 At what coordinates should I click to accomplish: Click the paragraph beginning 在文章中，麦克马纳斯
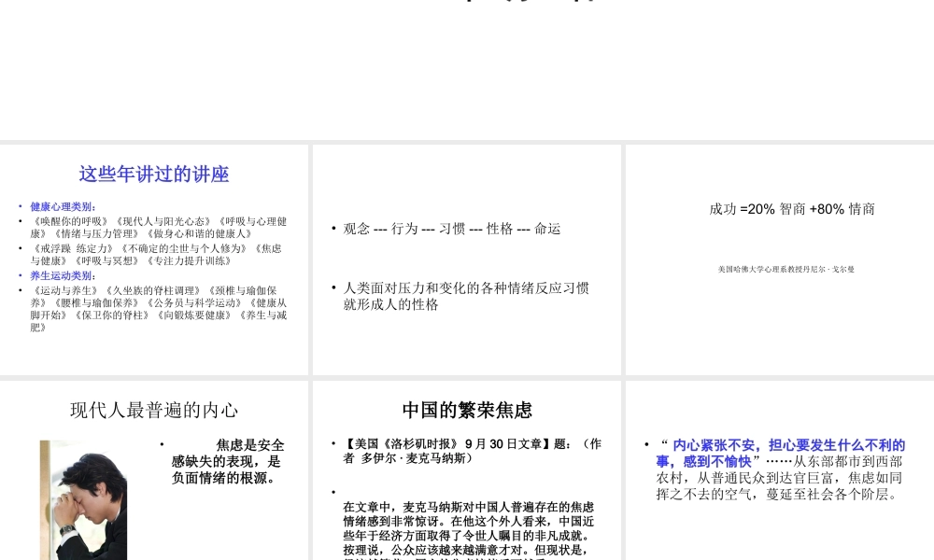[467, 527]
